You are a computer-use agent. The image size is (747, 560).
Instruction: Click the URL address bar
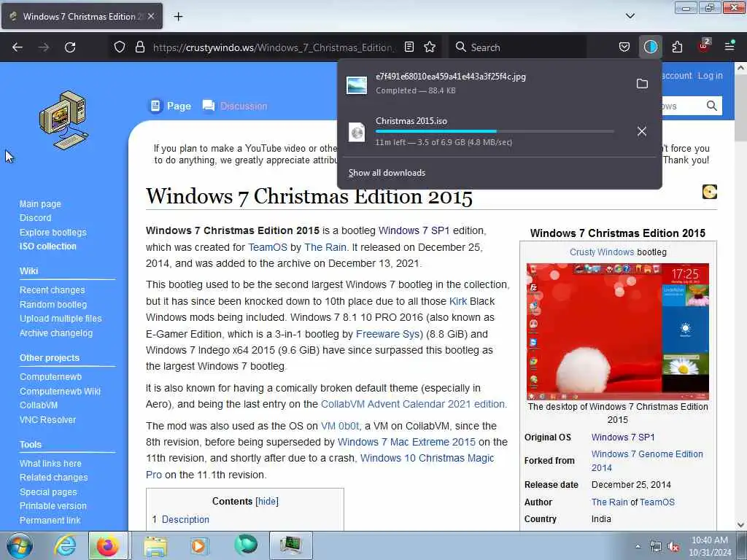pyautogui.click(x=274, y=47)
